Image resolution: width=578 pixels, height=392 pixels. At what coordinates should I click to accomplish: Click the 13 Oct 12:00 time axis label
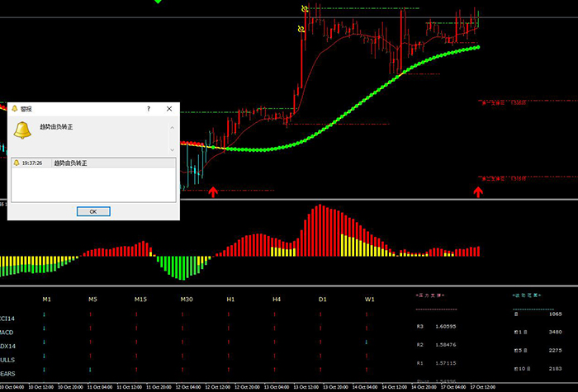coord(306,387)
